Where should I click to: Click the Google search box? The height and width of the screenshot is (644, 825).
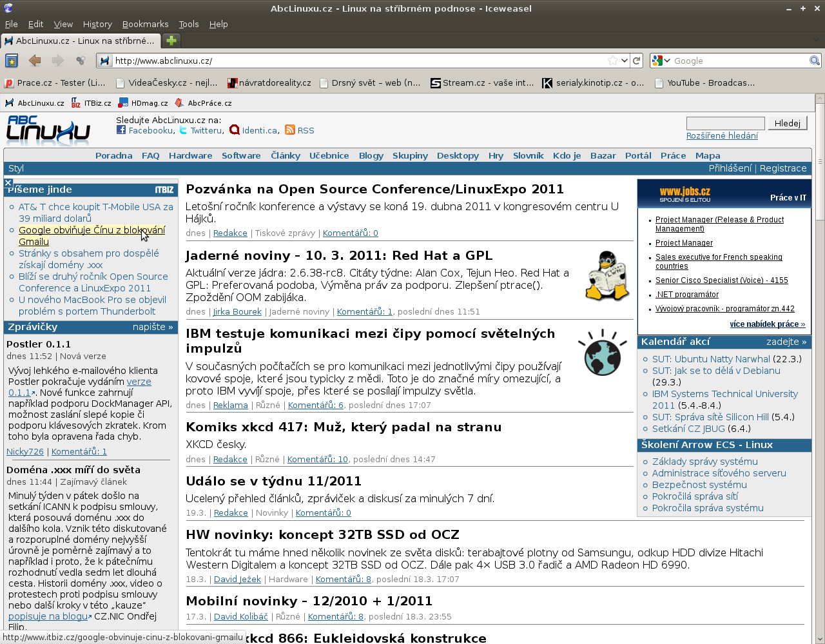(741, 61)
